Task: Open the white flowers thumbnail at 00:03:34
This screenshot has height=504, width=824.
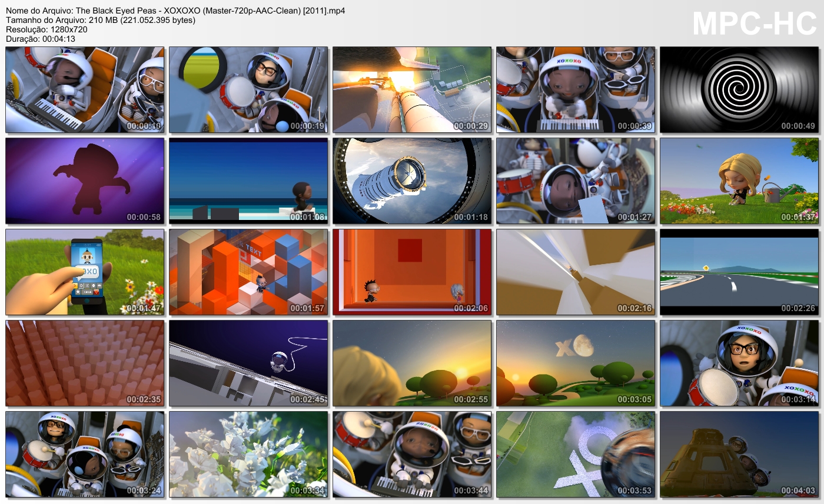Action: [248, 455]
